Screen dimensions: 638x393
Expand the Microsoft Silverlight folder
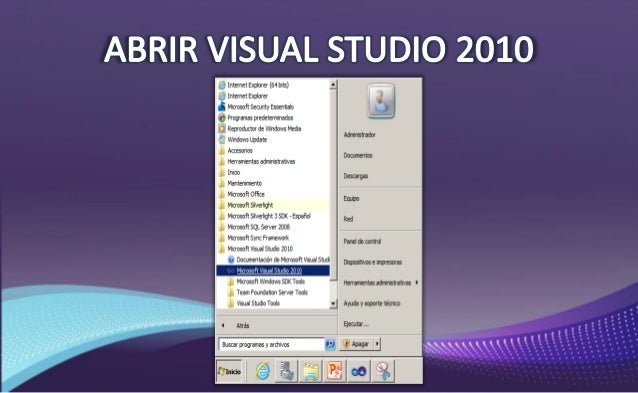pyautogui.click(x=273, y=205)
